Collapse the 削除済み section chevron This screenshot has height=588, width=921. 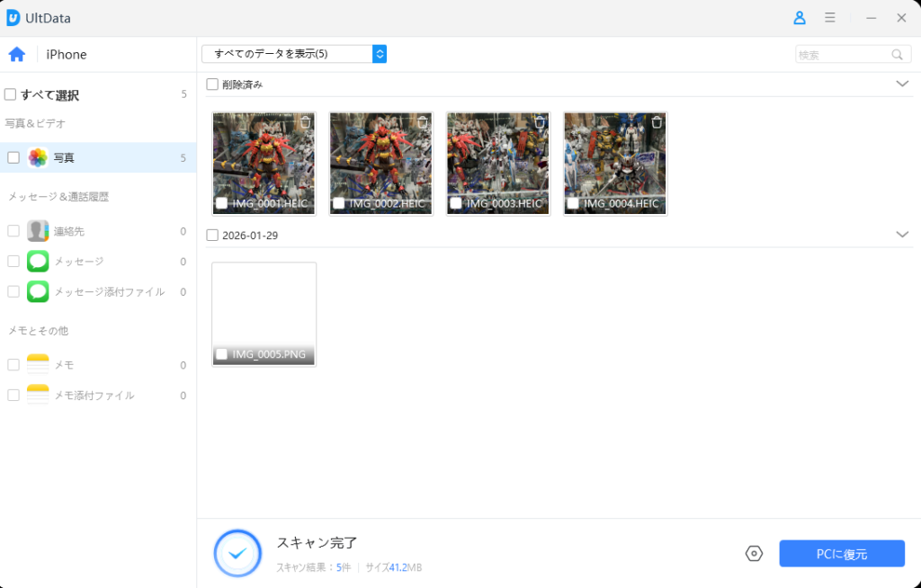902,84
